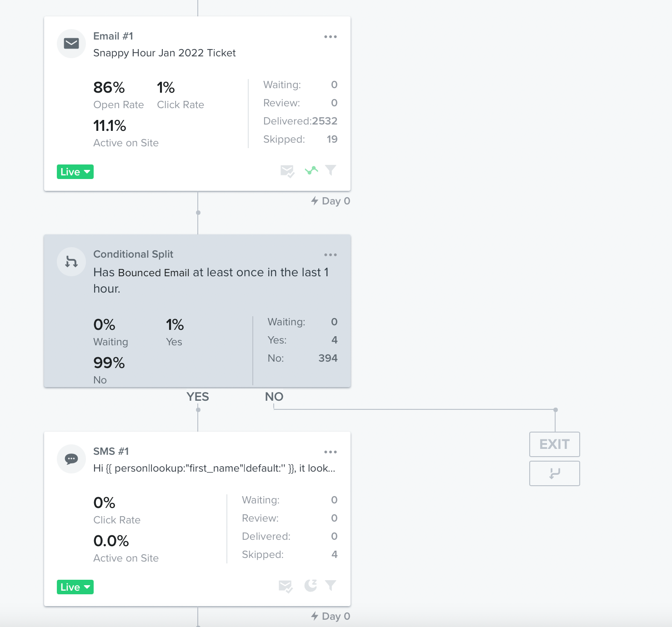
Task: Open the Live status dropdown on Email #1
Action: click(75, 172)
